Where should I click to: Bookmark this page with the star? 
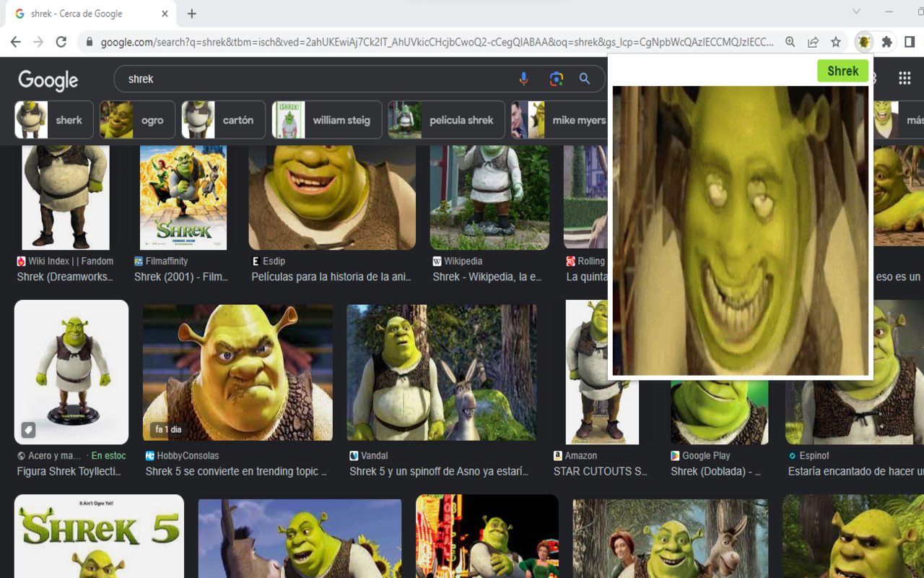click(x=836, y=42)
